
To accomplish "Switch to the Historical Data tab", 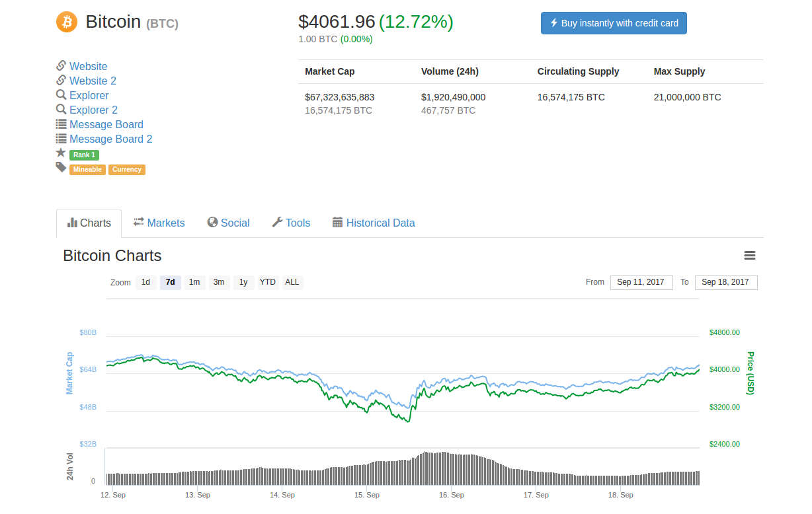I will pos(374,223).
